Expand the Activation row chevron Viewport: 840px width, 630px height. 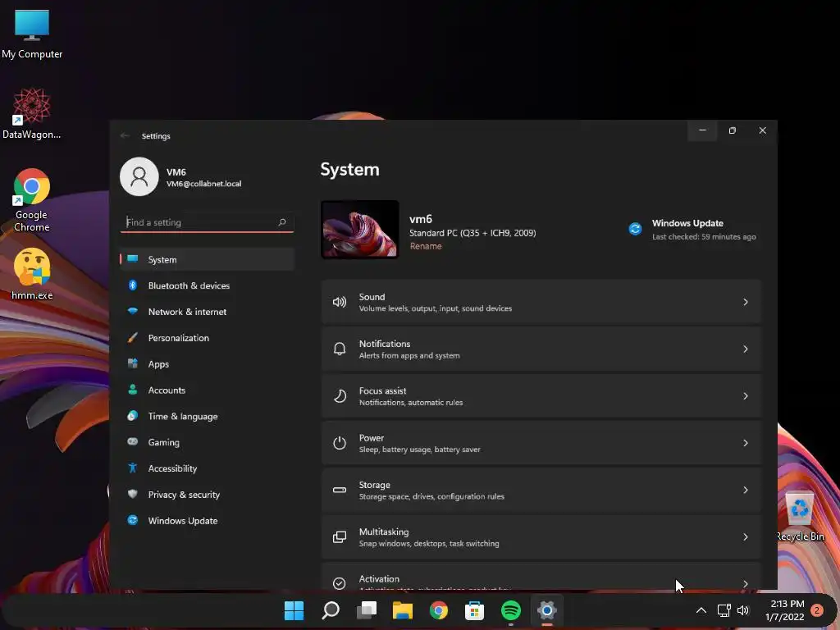click(745, 583)
